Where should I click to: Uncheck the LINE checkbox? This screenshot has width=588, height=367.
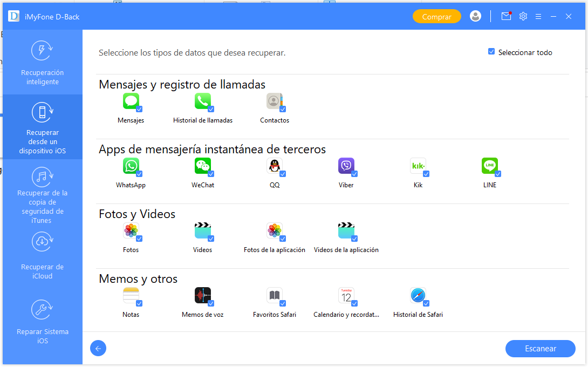click(x=498, y=174)
